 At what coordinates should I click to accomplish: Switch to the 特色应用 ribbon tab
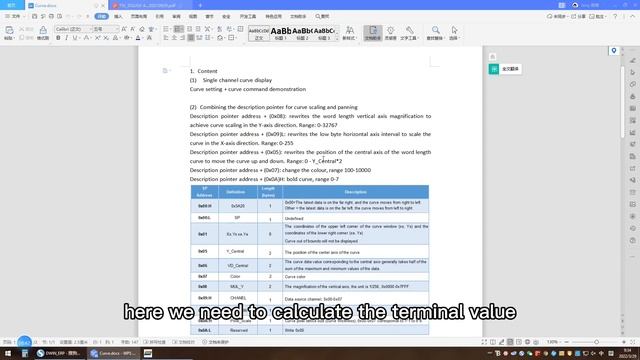coord(273,16)
